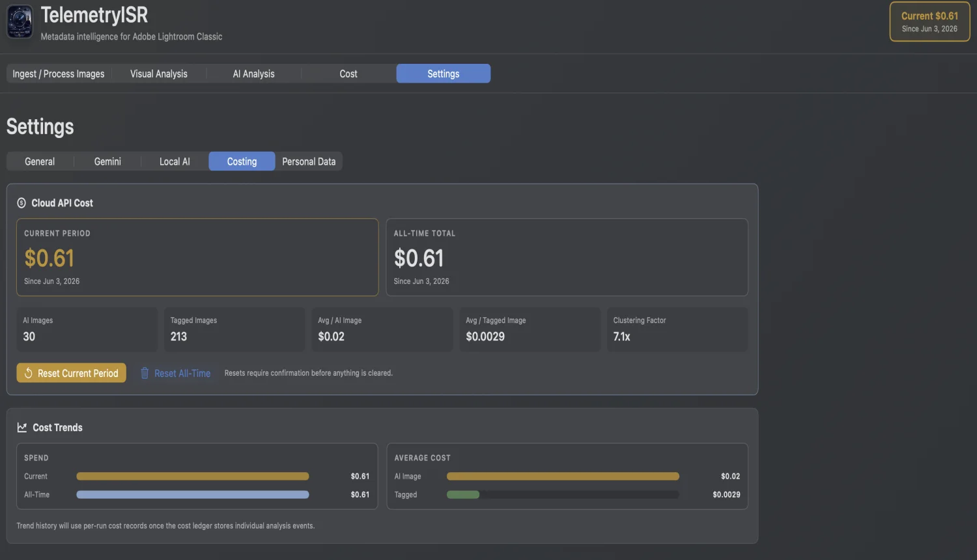Click the AI Images count card
This screenshot has height=560, width=977.
pyautogui.click(x=87, y=329)
